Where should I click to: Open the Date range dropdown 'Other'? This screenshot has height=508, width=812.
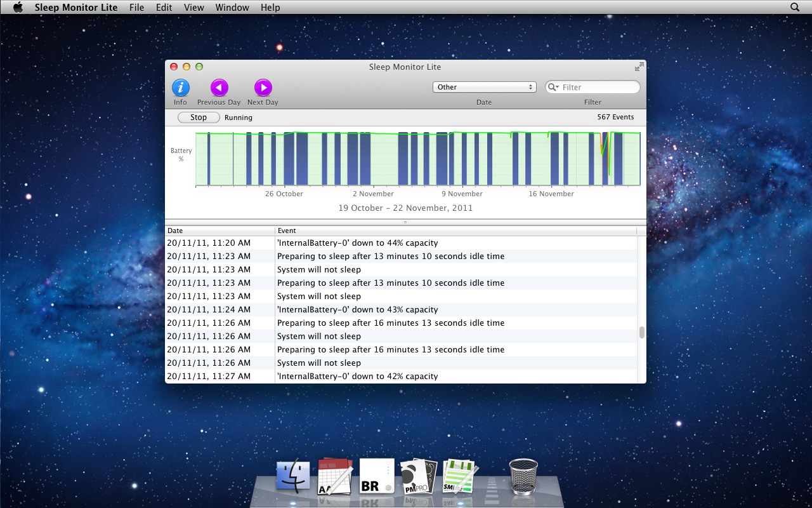[485, 87]
